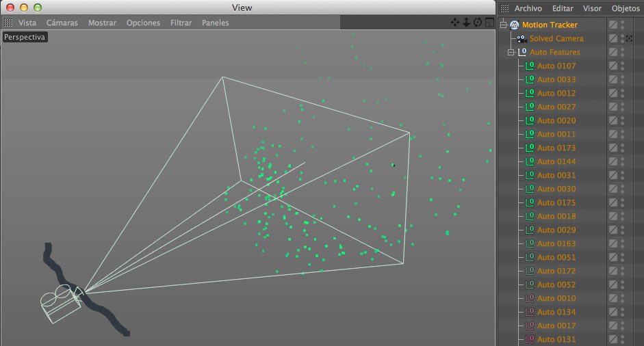
Task: Toggle Solved Camera visibility dots
Action: [623, 38]
